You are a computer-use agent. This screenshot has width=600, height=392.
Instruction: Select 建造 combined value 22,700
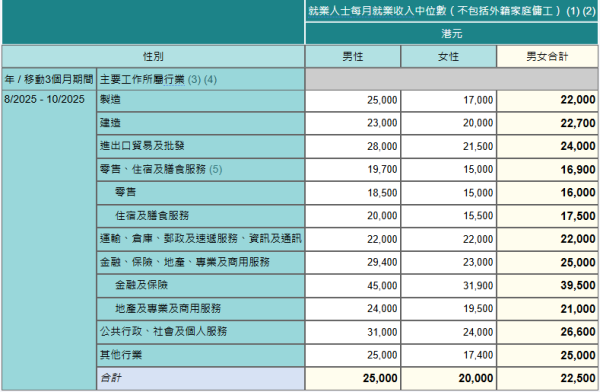click(547, 123)
